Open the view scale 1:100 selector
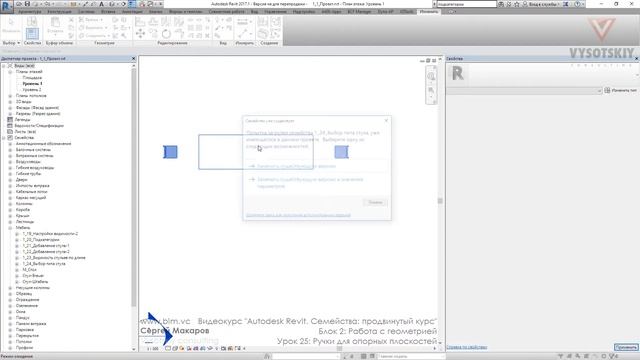 click(153, 349)
